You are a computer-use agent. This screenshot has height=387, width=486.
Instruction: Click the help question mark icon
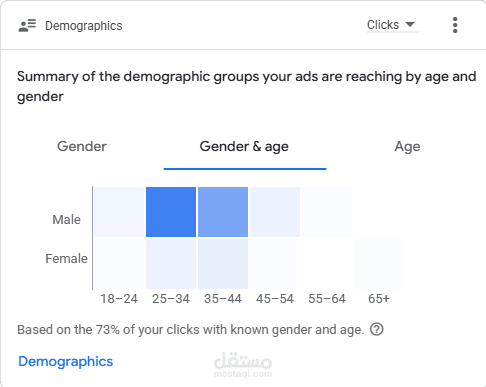coord(377,329)
